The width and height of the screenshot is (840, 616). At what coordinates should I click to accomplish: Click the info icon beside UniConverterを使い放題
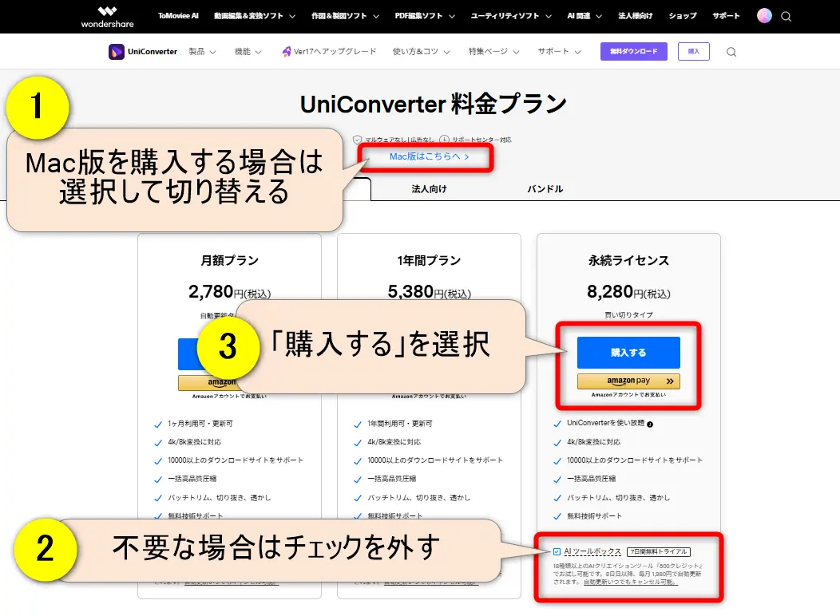tap(650, 423)
